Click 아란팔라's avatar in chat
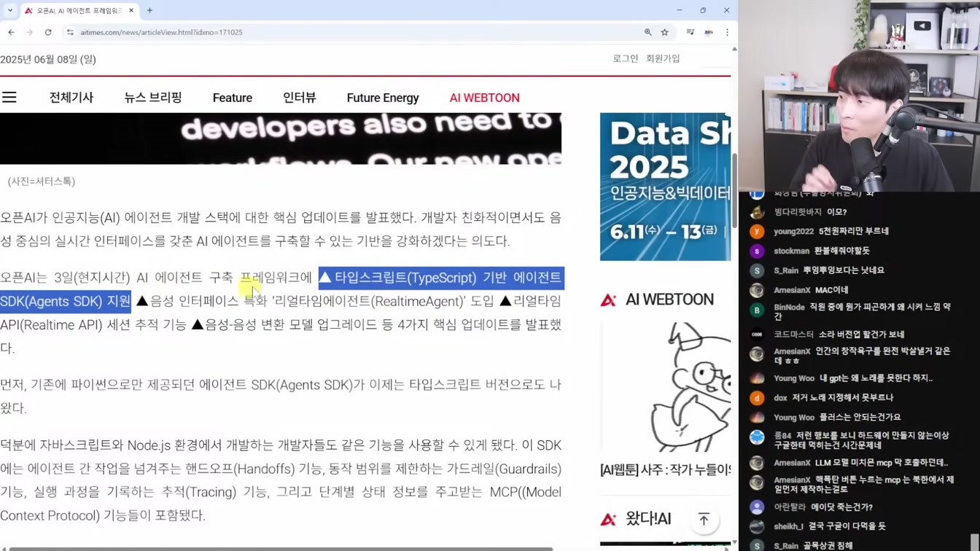This screenshot has height=551, width=980. click(x=757, y=507)
